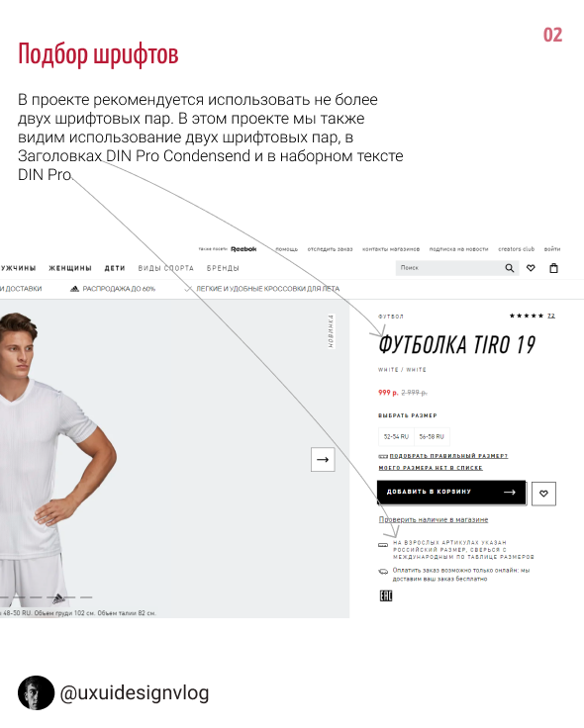Screen dimensions: 584x728
Task: Click the Reebok logo
Action: pos(243,249)
